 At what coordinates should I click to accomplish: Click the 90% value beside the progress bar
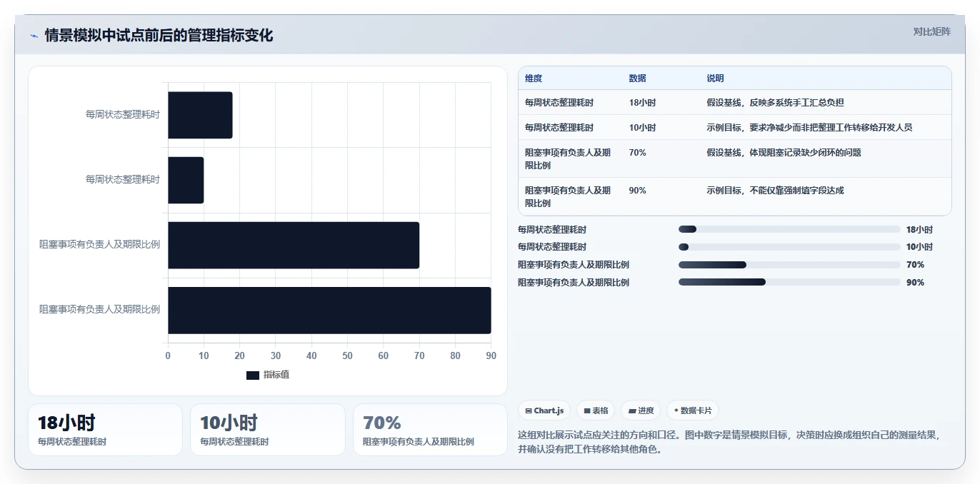click(915, 283)
